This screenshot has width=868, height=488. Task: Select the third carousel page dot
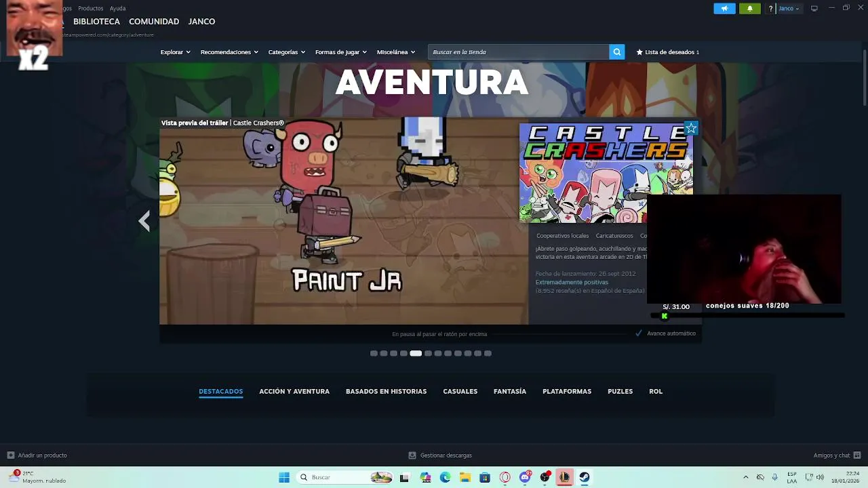pyautogui.click(x=393, y=353)
